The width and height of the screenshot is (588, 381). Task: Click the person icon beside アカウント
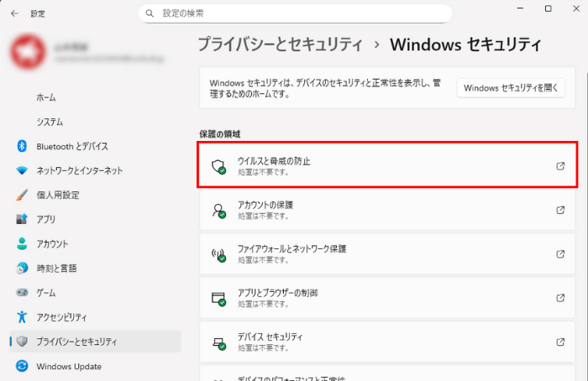coord(22,243)
